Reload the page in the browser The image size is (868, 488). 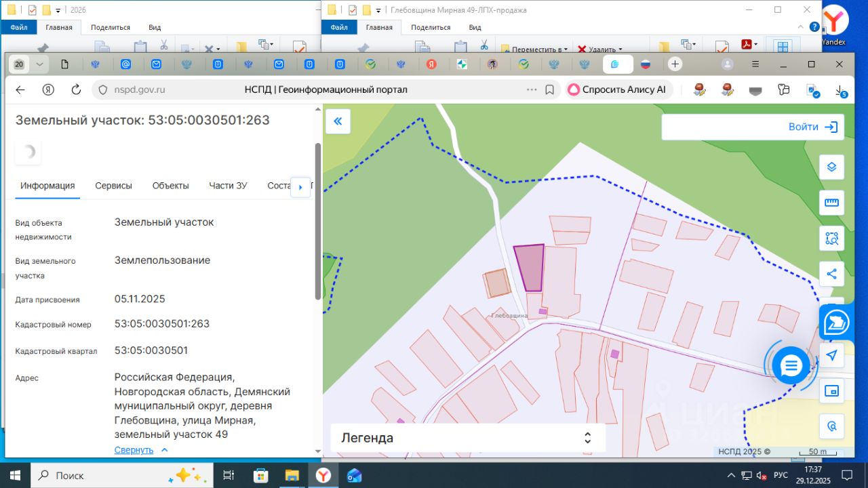coord(76,89)
